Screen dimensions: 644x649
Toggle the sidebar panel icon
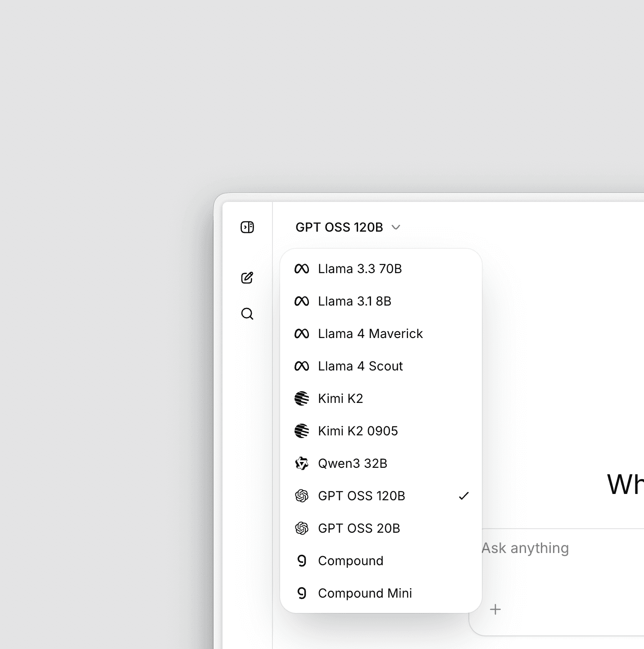pos(247,227)
